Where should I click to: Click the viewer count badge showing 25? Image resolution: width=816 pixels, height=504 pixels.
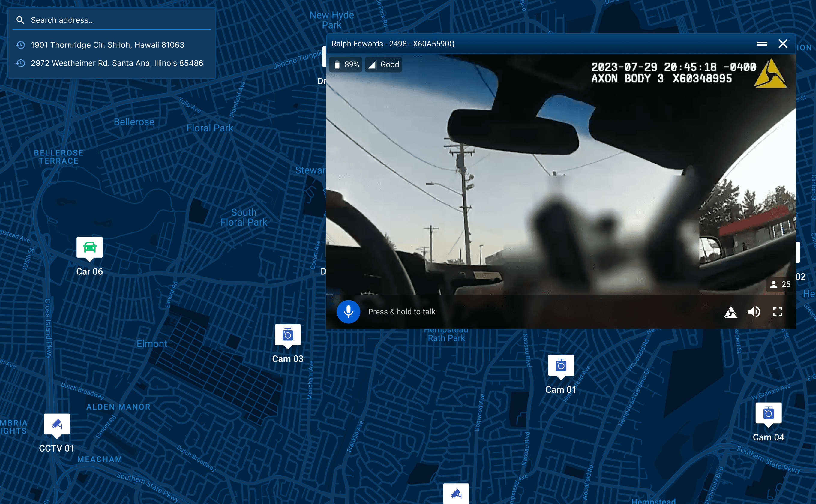(x=780, y=284)
